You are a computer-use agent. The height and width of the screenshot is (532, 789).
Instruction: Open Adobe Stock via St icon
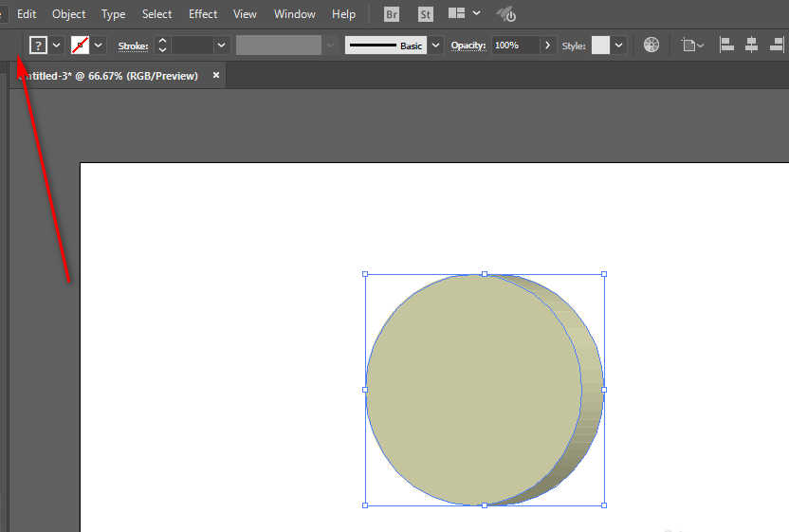425,14
